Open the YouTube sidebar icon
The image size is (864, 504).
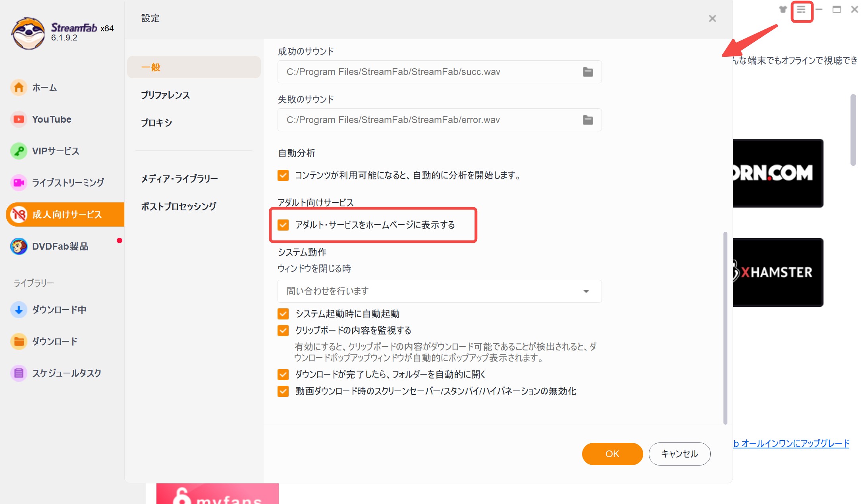pos(19,119)
